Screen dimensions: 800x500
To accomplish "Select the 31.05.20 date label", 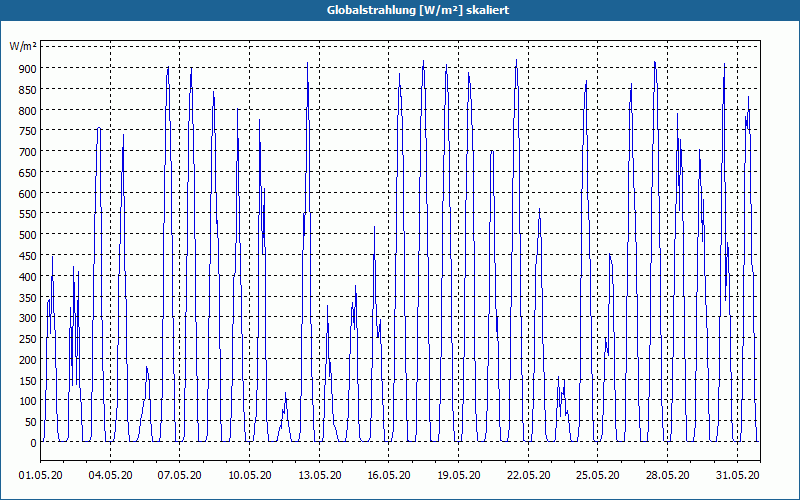I will (x=737, y=475).
